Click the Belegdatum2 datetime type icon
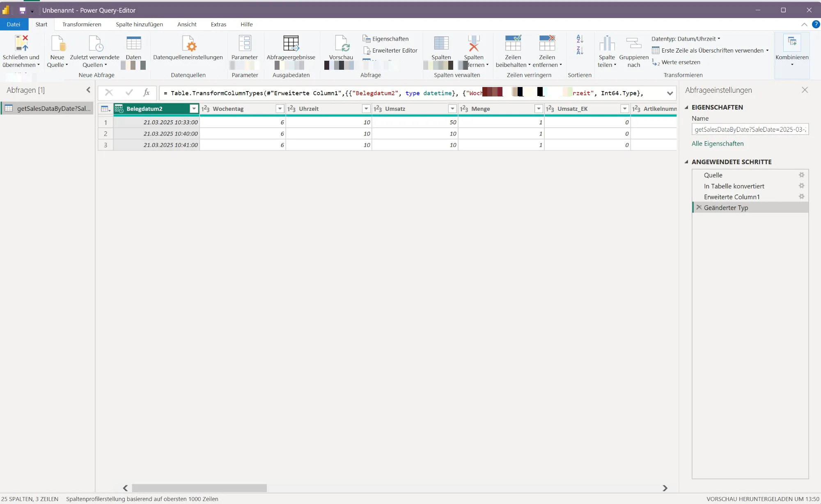Image resolution: width=821 pixels, height=504 pixels. (119, 109)
